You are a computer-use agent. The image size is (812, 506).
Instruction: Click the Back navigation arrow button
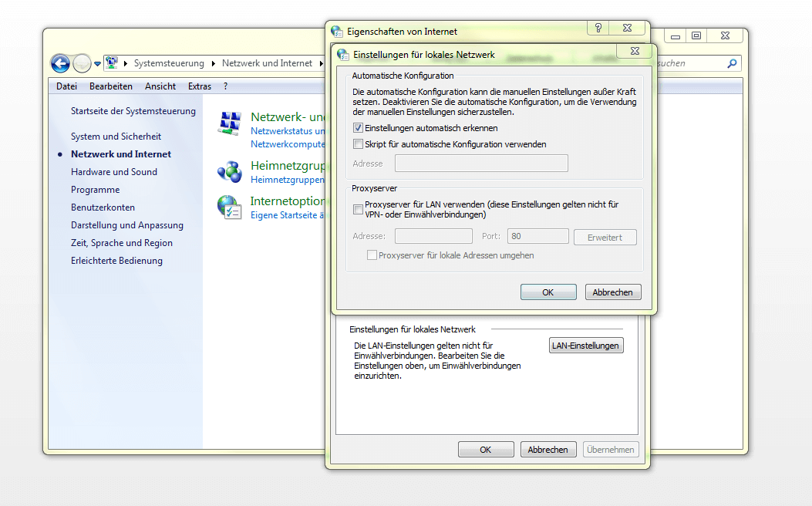point(60,63)
